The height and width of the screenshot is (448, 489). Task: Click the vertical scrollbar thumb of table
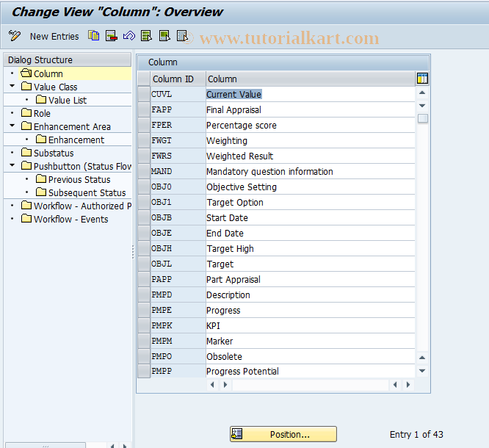coord(423,118)
